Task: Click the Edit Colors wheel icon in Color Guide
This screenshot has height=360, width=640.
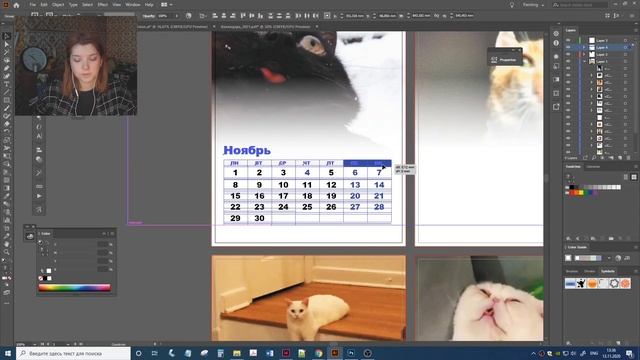Action: click(x=618, y=258)
